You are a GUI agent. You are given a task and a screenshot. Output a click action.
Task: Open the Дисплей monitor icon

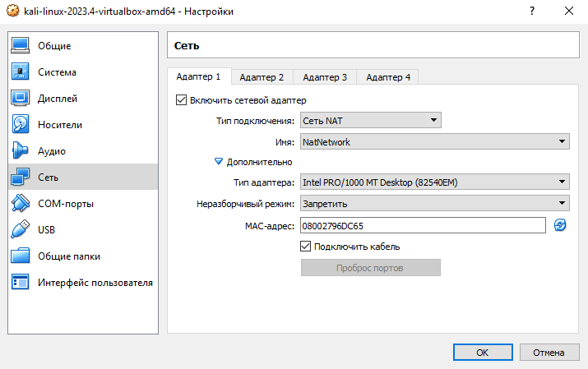pos(21,99)
